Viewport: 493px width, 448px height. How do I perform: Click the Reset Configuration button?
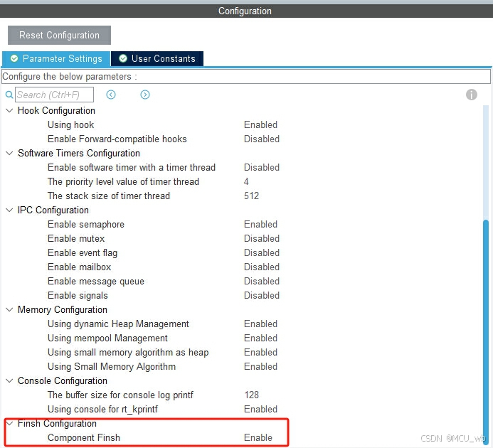[x=59, y=35]
